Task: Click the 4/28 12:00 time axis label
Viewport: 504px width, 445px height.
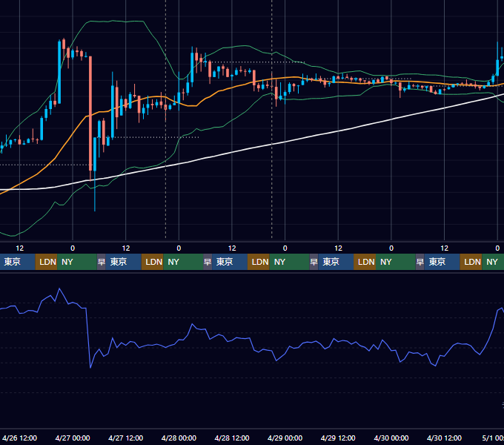Action: point(232,438)
